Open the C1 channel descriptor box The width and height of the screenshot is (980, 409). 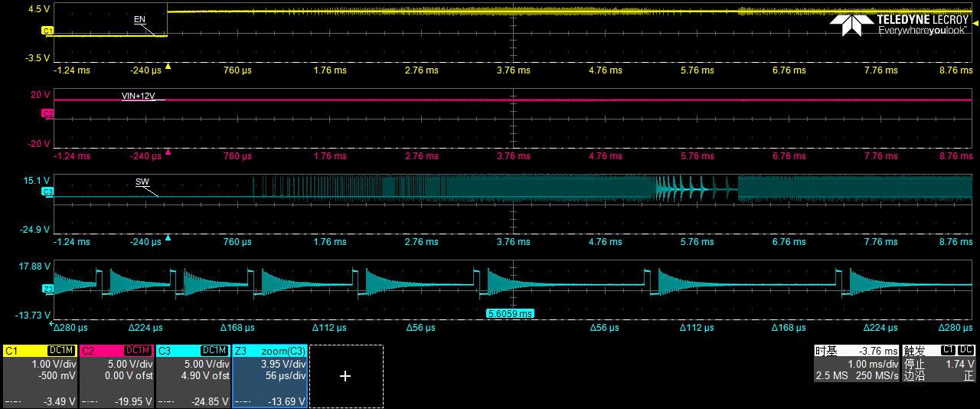(x=40, y=376)
